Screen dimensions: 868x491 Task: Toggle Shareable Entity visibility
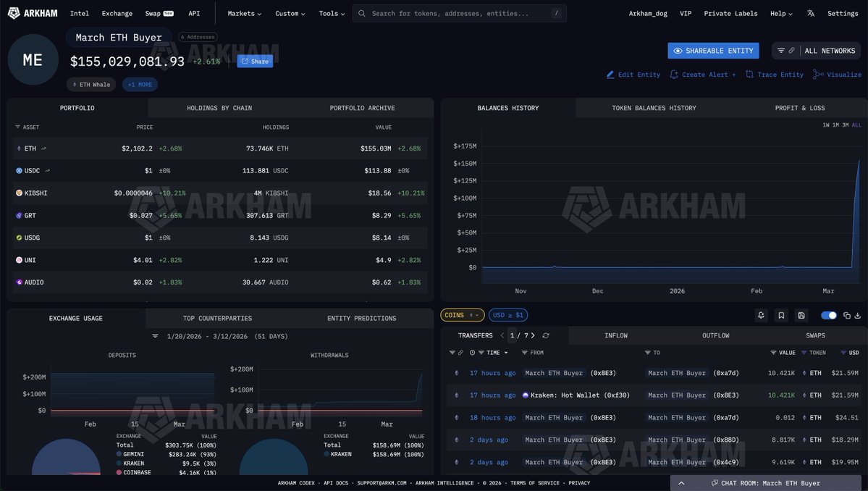713,51
